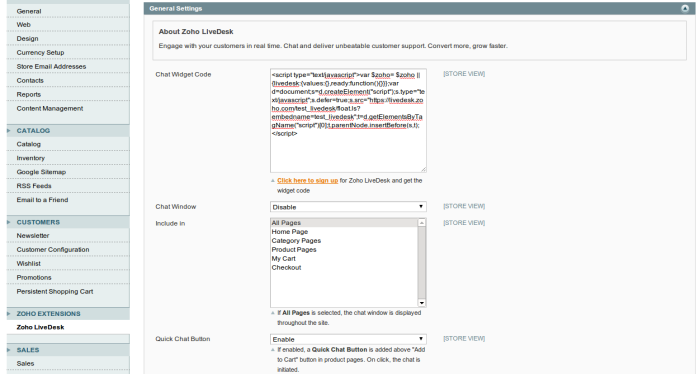Click the sign up link for LiveDesk
The image size is (700, 374).
pyautogui.click(x=307, y=181)
